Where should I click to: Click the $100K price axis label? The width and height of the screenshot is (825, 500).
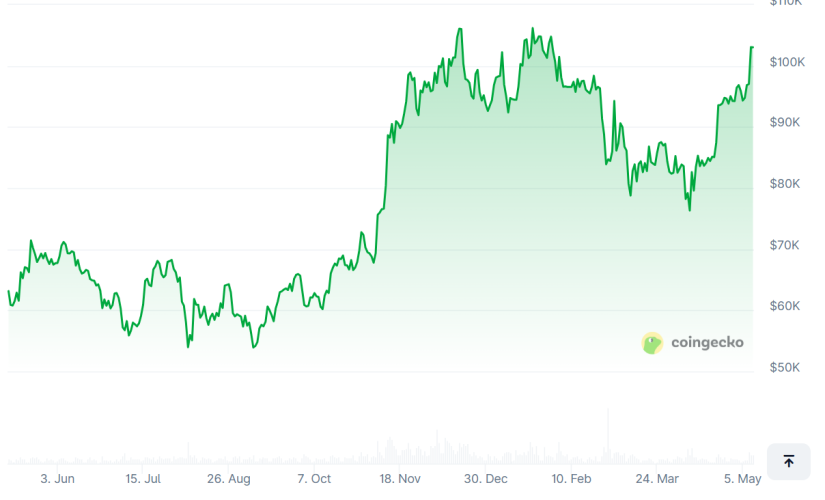[x=787, y=62]
